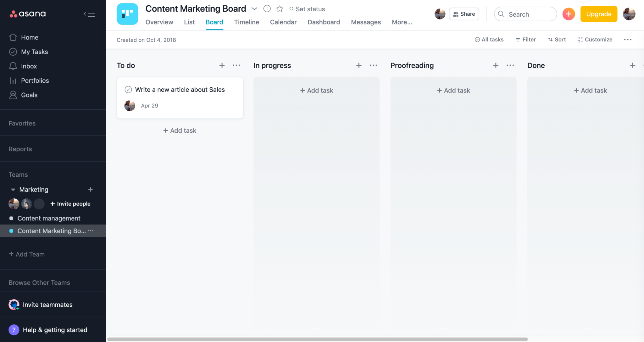The height and width of the screenshot is (342, 644).
Task: Open the Messages tab
Action: (x=366, y=22)
